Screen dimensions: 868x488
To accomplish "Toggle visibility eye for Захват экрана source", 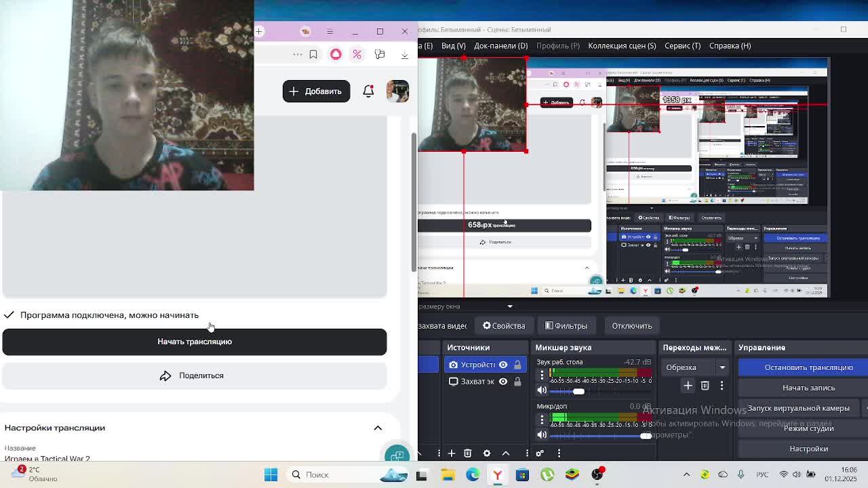I will (x=503, y=382).
